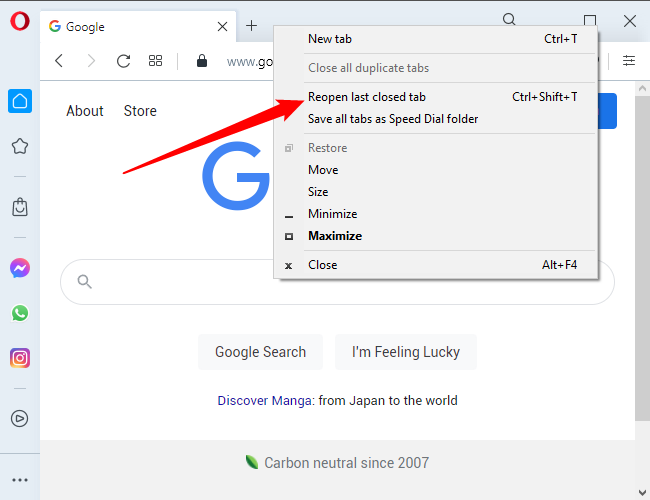The width and height of the screenshot is (650, 500).
Task: Reload the page with refresh icon
Action: pos(123,61)
